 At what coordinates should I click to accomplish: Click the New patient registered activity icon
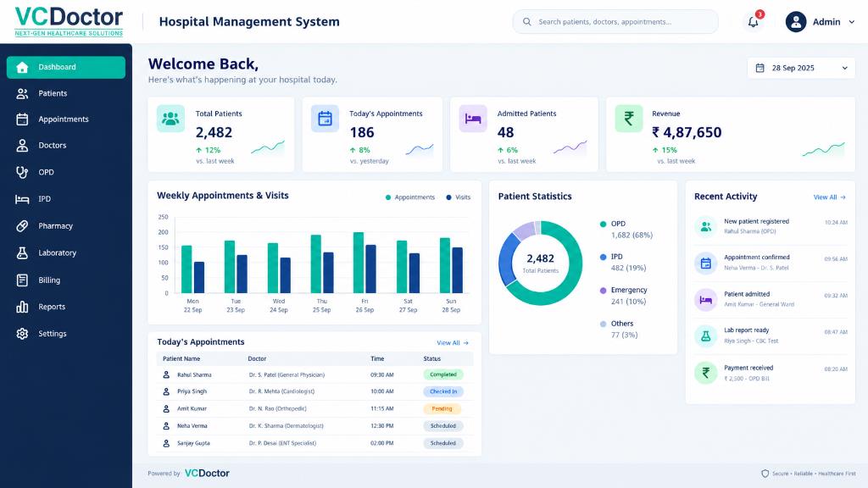[x=706, y=226]
